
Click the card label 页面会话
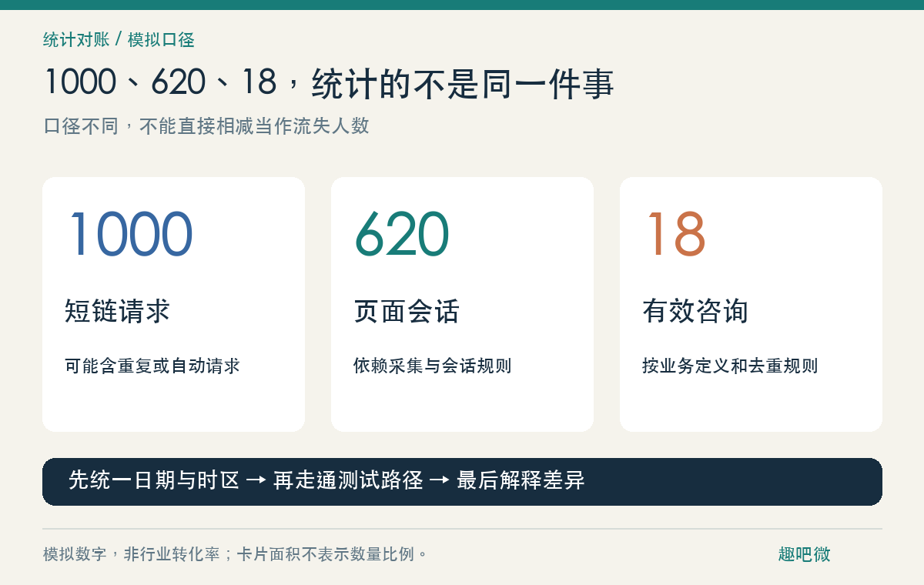[407, 311]
